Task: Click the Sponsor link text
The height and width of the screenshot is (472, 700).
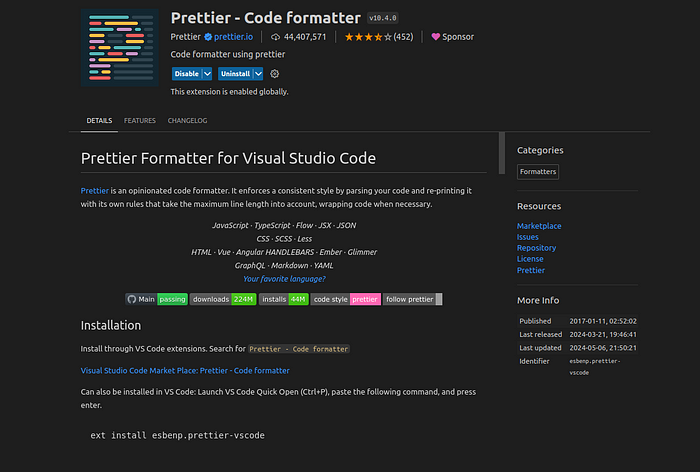Action: (x=458, y=37)
